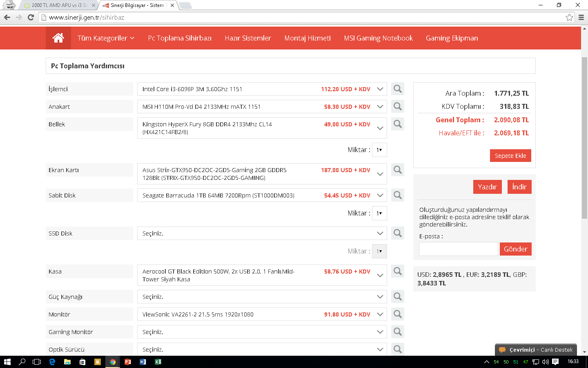Search power supplies via Güç Kaynağı magnifier
Screen dimensions: 588x368
(398, 296)
